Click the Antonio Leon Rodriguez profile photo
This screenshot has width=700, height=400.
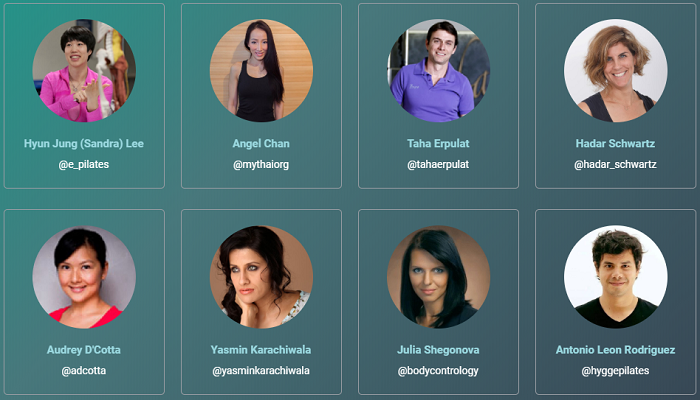[x=616, y=277]
